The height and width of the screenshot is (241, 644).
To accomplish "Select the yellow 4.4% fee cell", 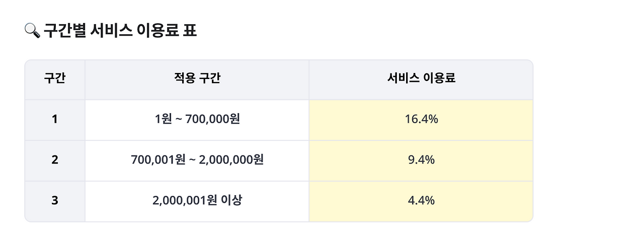I will [421, 201].
